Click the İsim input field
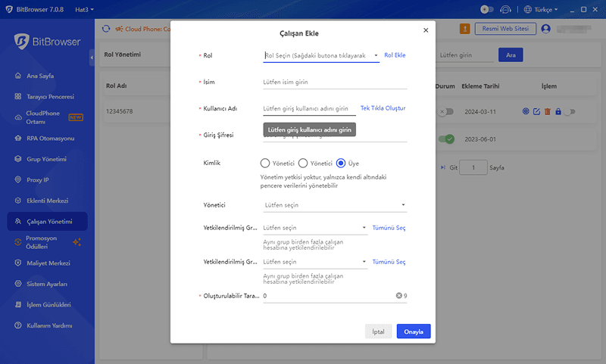 pos(334,82)
